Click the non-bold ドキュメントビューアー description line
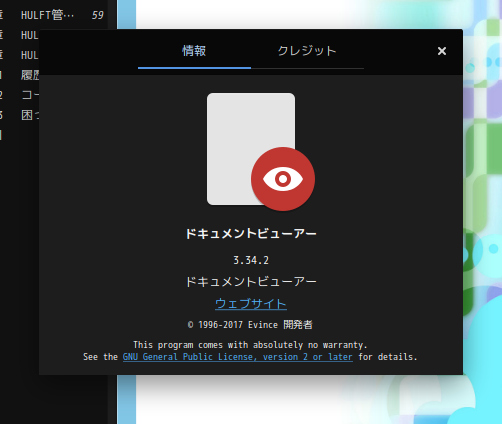Screen dimensions: 502x424 click(x=251, y=282)
